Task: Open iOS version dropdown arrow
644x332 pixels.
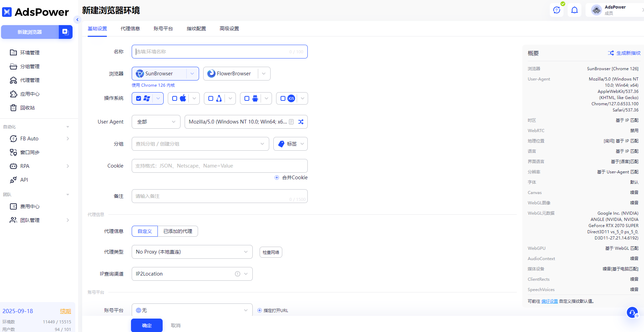Action: click(x=303, y=98)
